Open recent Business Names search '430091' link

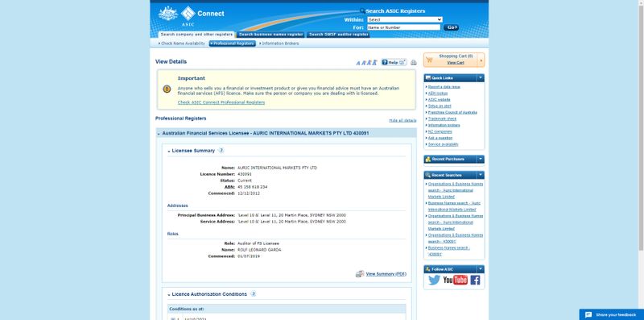tap(448, 251)
